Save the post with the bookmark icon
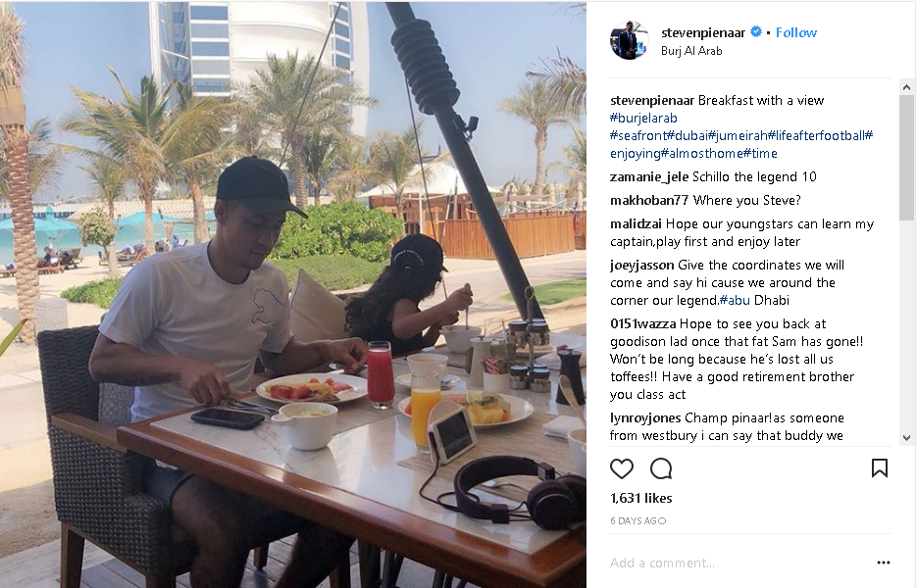 (x=880, y=468)
